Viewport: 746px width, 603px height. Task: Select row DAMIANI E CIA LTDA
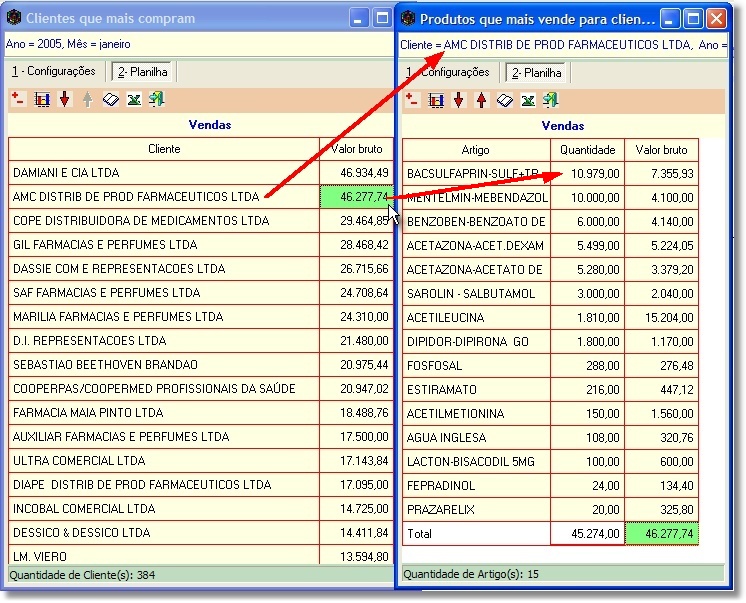tap(164, 173)
